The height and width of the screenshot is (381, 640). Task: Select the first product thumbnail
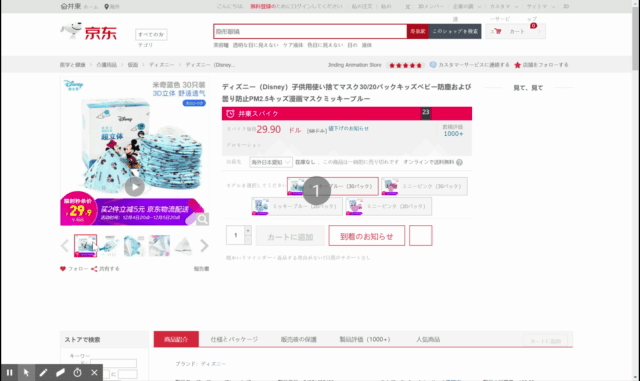[85, 245]
